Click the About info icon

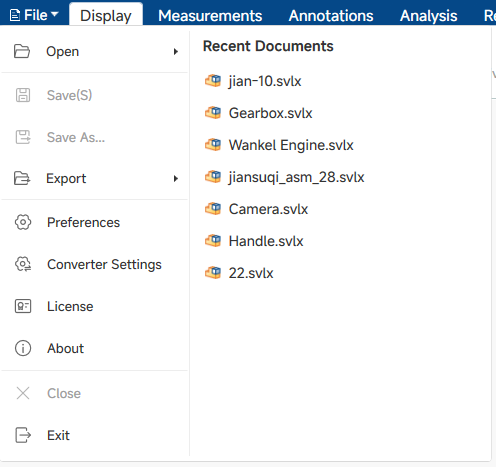(x=23, y=348)
